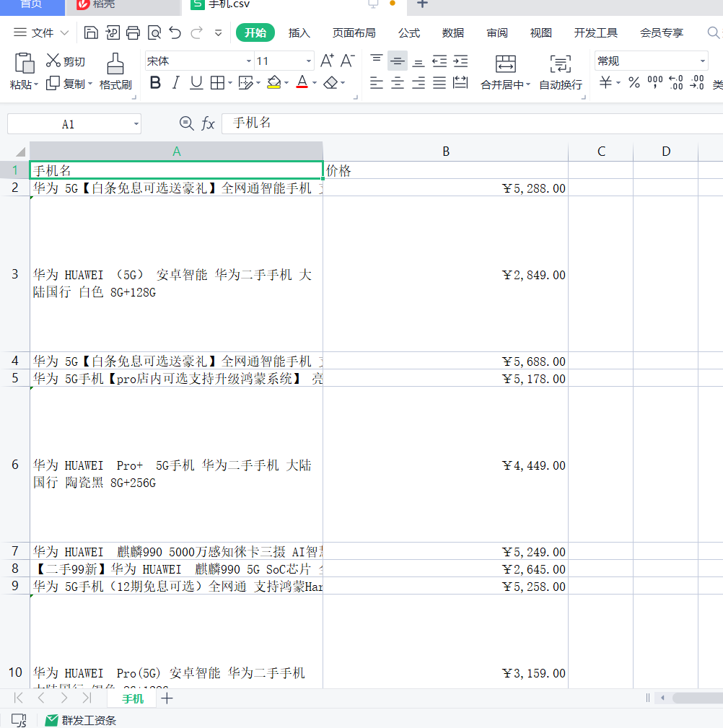Open the 数据 ribbon tab

(453, 32)
